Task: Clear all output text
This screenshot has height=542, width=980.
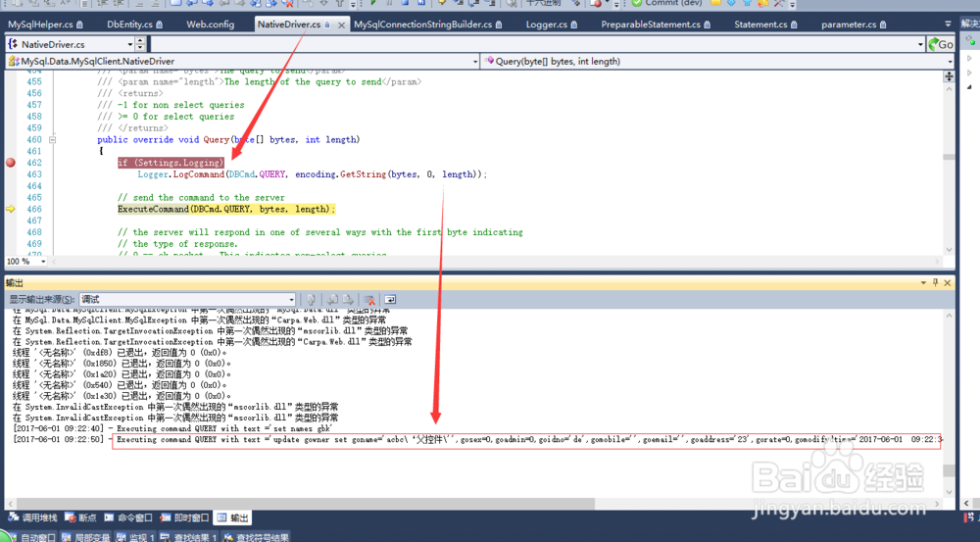Action: (369, 300)
